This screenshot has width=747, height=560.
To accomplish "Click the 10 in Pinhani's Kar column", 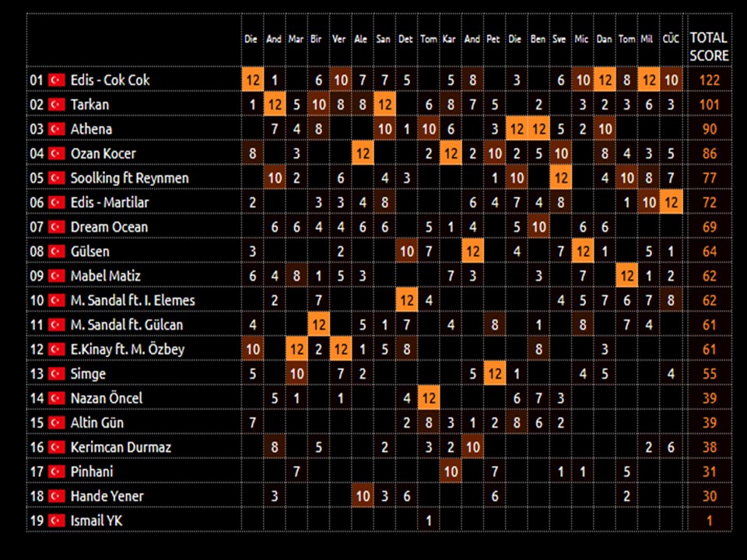I will pos(451,471).
